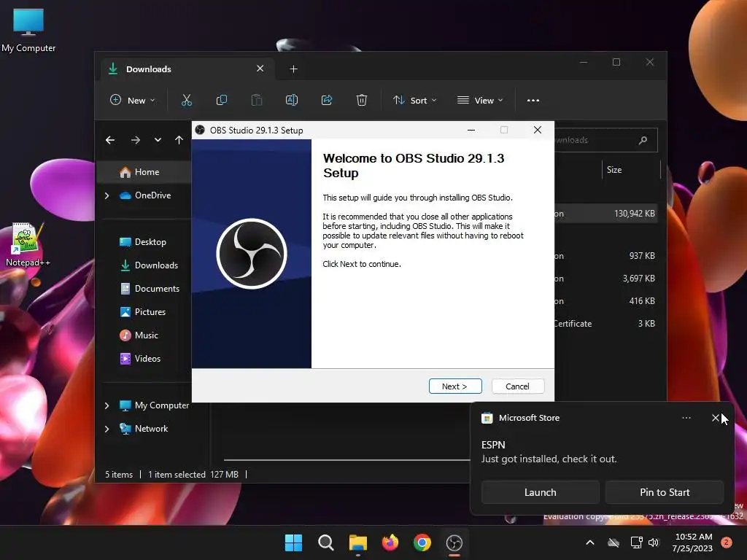The image size is (747, 560).
Task: Click Pin to Start in notification
Action: click(665, 492)
